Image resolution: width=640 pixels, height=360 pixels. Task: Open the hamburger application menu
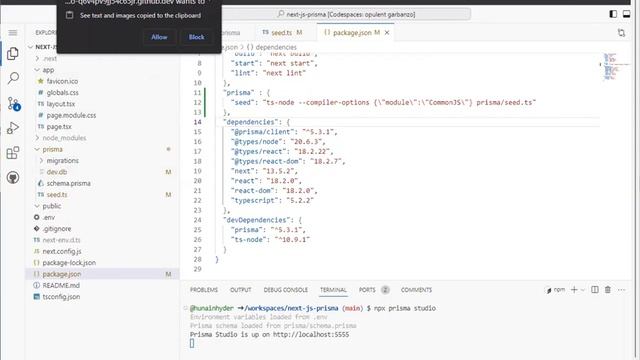pos(13,33)
